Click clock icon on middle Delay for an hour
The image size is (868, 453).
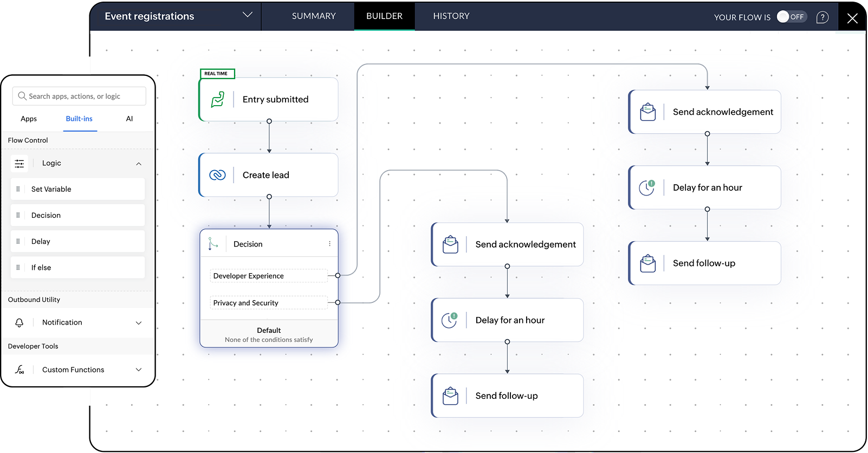tap(450, 320)
